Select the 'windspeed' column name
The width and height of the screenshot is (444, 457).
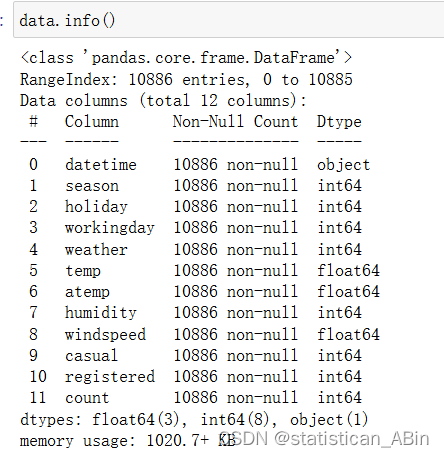105,335
